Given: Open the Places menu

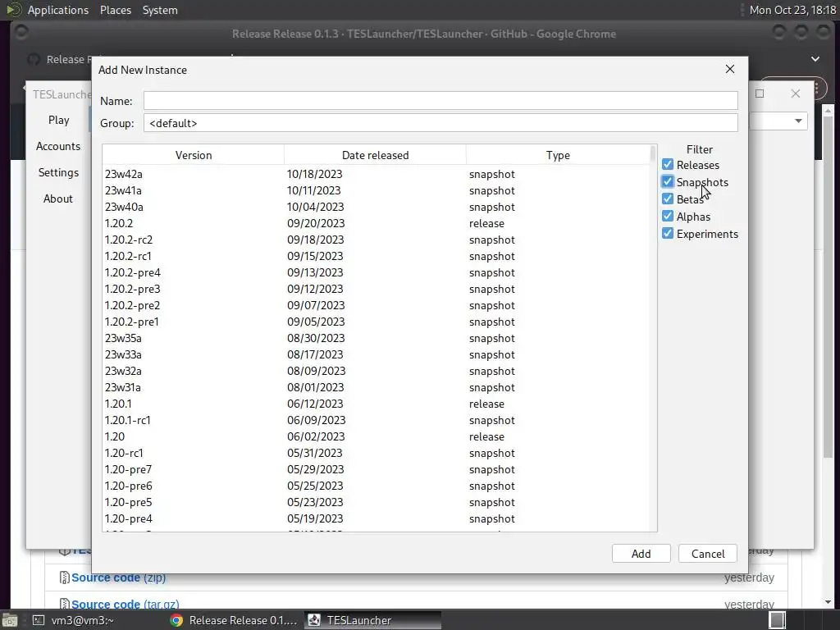Looking at the screenshot, I should 115,10.
